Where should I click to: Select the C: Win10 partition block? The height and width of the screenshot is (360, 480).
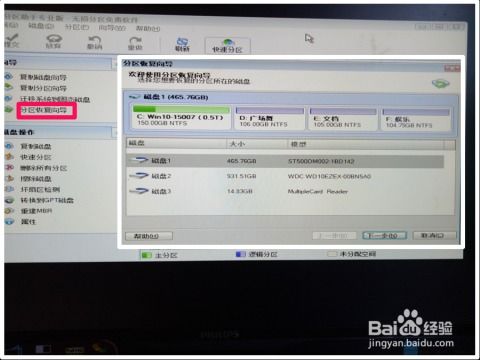click(181, 117)
